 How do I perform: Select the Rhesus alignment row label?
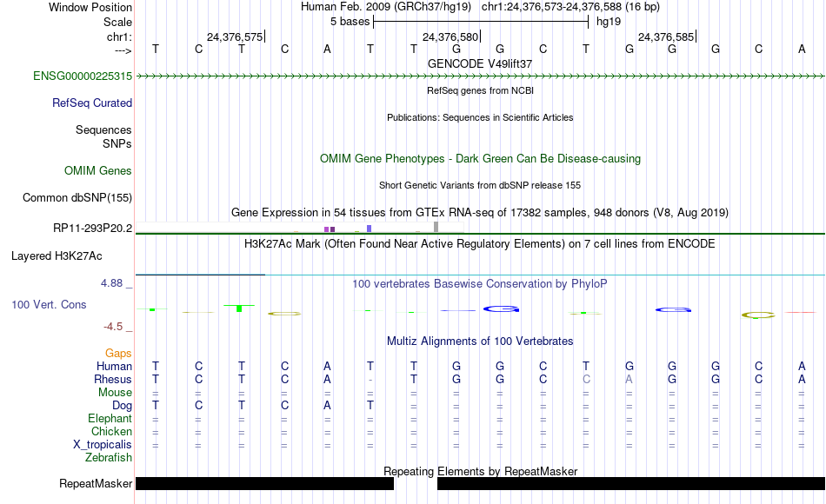tap(113, 379)
